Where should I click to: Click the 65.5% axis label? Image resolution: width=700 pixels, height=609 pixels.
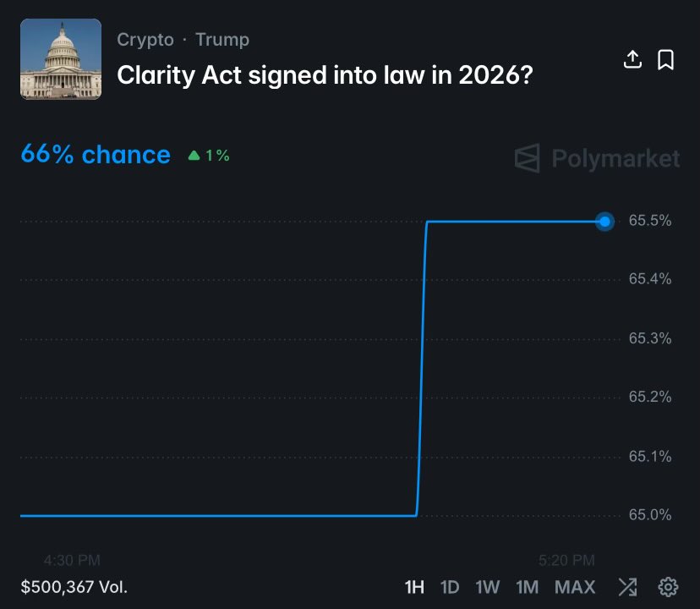pos(650,221)
